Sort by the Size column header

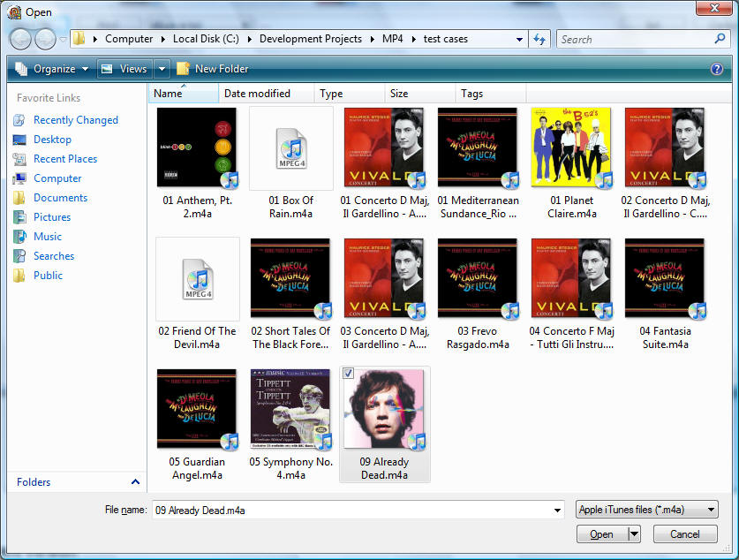click(420, 94)
